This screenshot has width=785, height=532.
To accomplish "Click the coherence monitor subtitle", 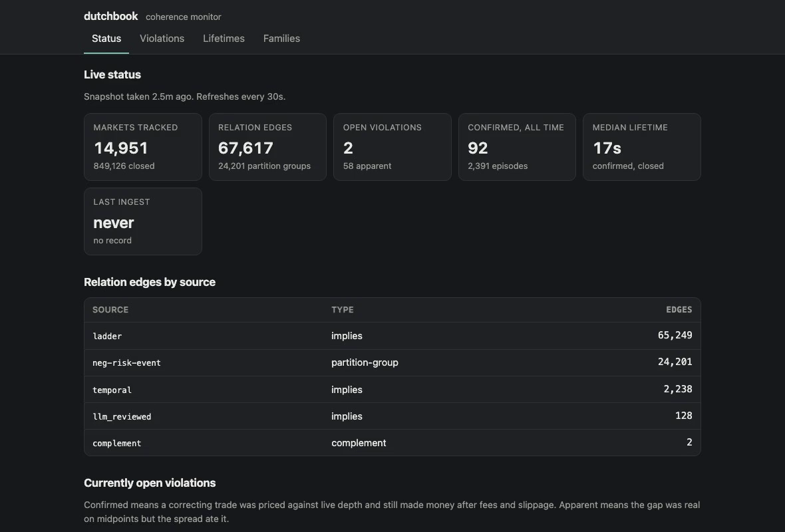I will [183, 17].
